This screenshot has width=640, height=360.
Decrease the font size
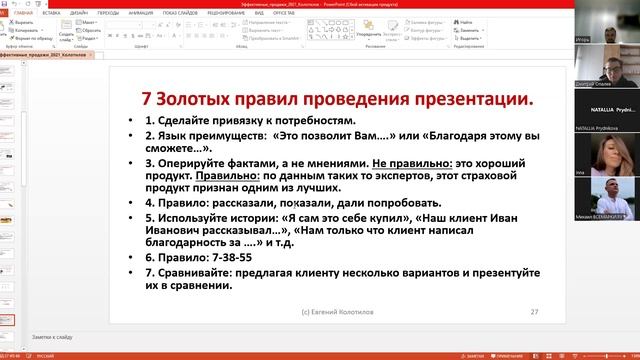[167, 25]
